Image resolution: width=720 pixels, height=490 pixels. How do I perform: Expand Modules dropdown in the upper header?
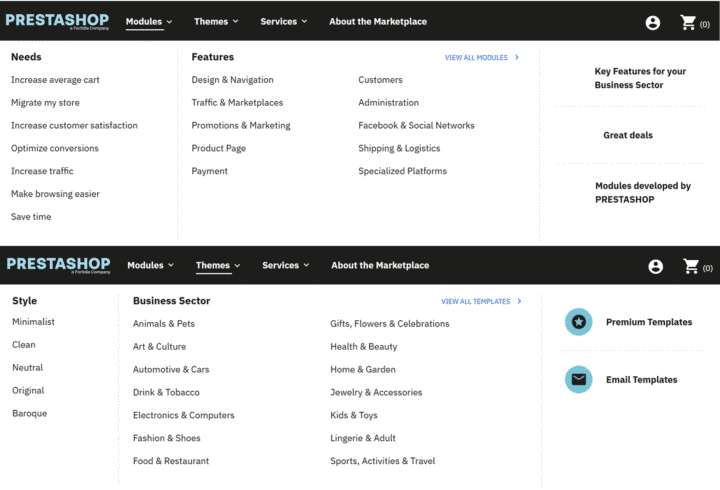point(149,22)
